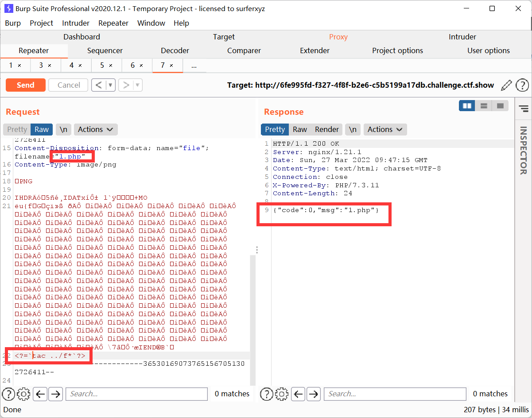Viewport: 532px width, 418px height.
Task: Click the edit target pencil icon
Action: pos(506,85)
